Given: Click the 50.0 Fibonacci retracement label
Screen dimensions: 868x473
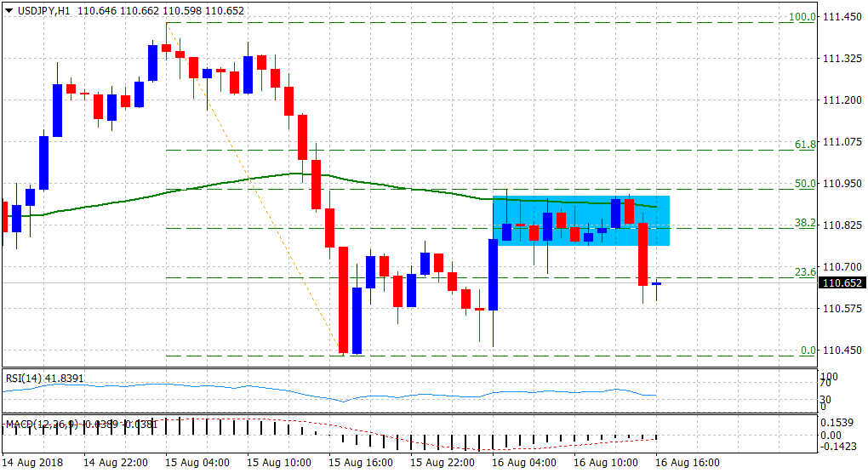Looking at the screenshot, I should point(805,184).
